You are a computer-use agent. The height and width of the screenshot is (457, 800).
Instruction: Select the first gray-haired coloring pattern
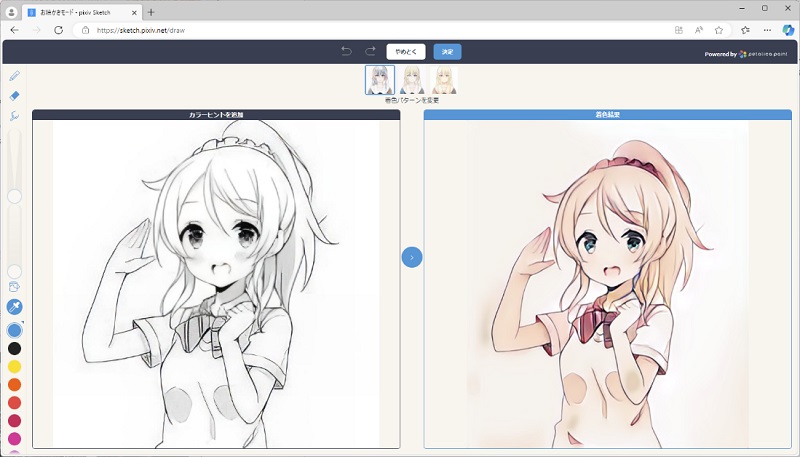(x=380, y=80)
